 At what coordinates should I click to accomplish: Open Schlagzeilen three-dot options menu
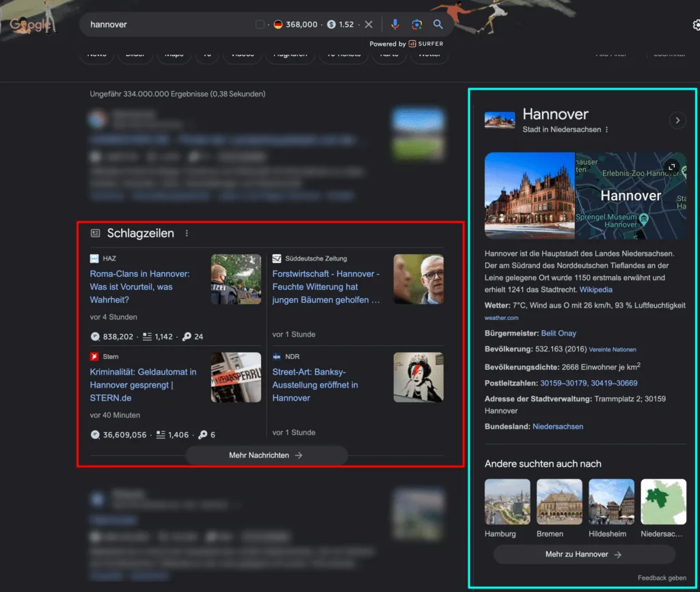pyautogui.click(x=187, y=233)
